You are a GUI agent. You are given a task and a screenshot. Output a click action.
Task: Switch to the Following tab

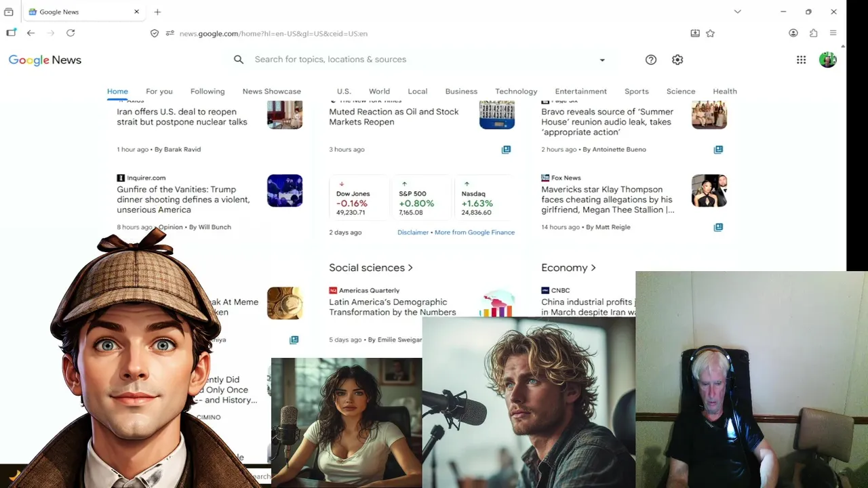(208, 91)
